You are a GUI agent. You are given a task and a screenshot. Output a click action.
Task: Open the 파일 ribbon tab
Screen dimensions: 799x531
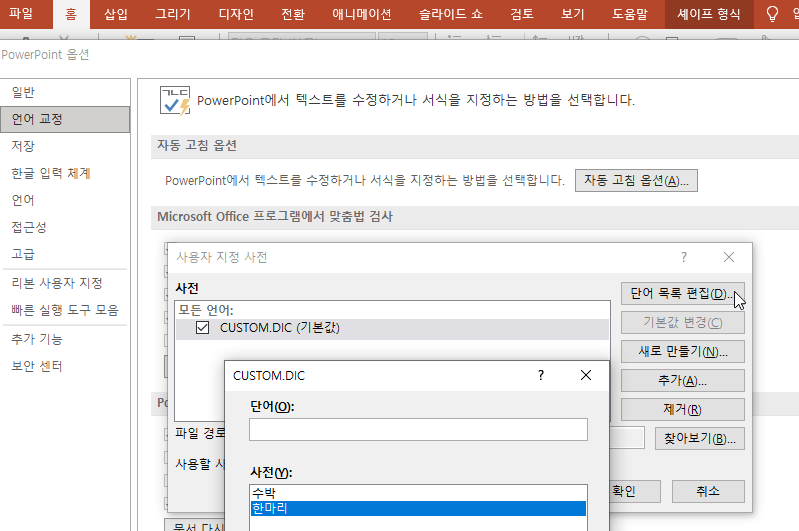tap(21, 13)
